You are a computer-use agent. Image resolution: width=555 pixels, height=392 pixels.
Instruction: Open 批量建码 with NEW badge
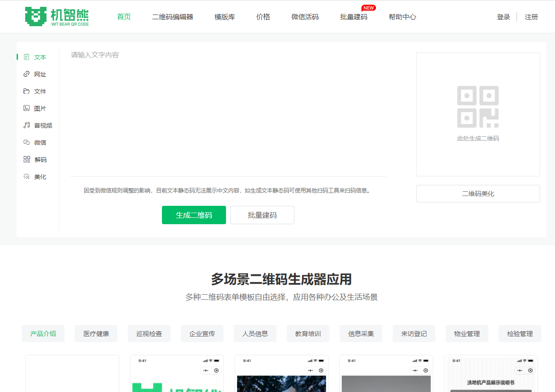click(354, 17)
